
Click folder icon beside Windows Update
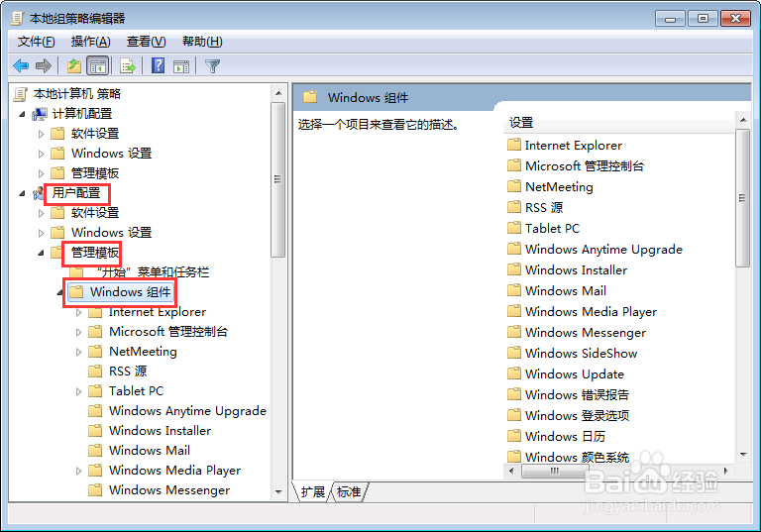tap(514, 373)
